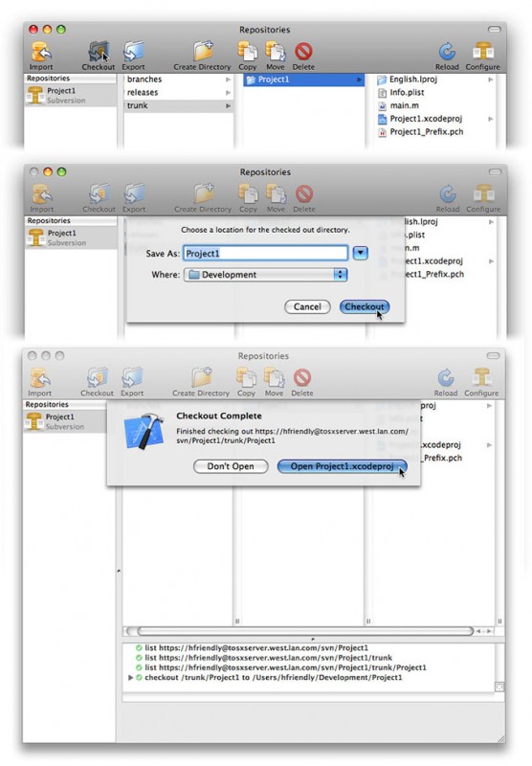Click Open Project1.xcodeproj button

pyautogui.click(x=342, y=466)
